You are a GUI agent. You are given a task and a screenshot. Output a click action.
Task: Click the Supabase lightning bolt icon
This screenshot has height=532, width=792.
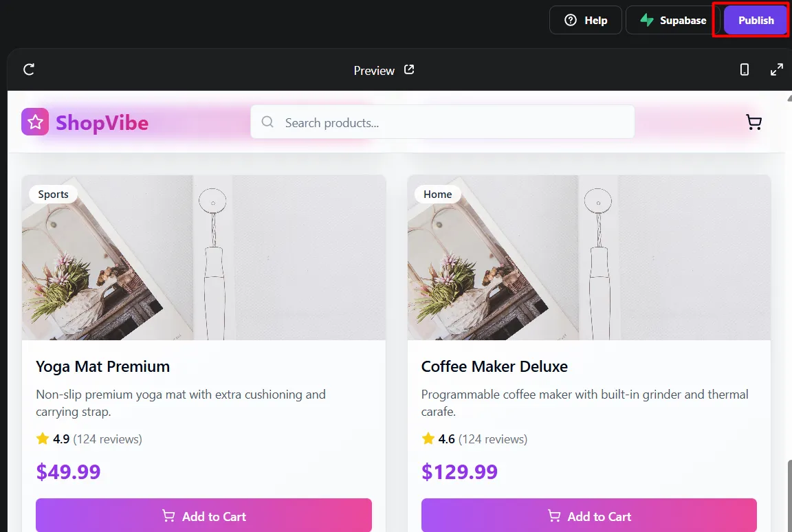coord(647,20)
